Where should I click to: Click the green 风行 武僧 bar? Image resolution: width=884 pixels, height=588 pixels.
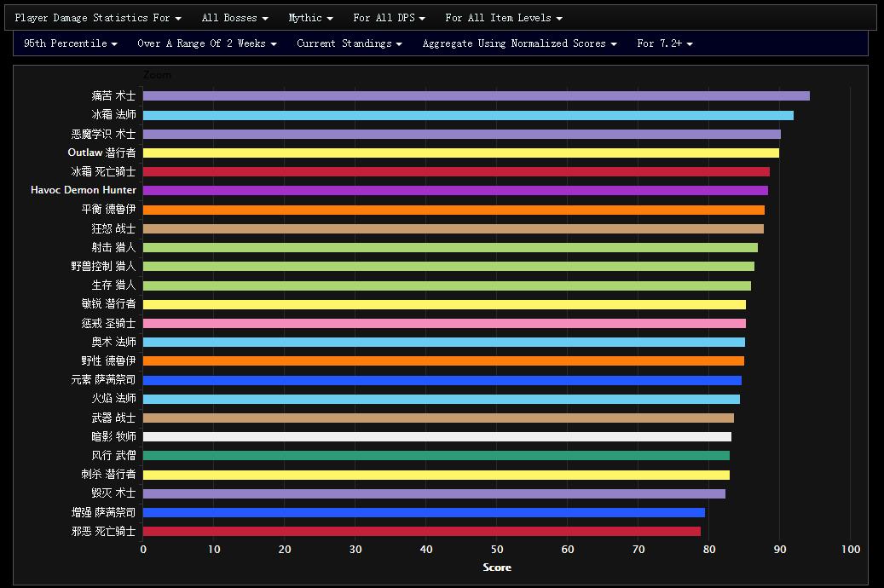(x=436, y=456)
